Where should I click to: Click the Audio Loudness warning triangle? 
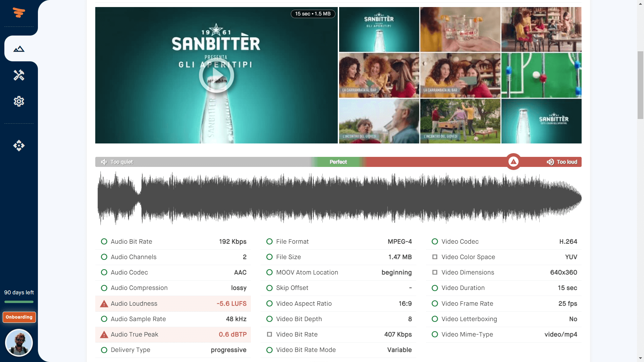[x=104, y=304]
